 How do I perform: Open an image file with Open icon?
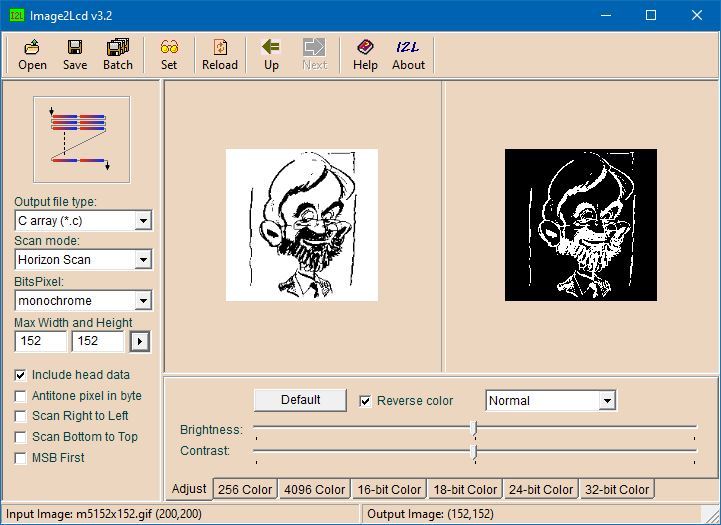[32, 55]
